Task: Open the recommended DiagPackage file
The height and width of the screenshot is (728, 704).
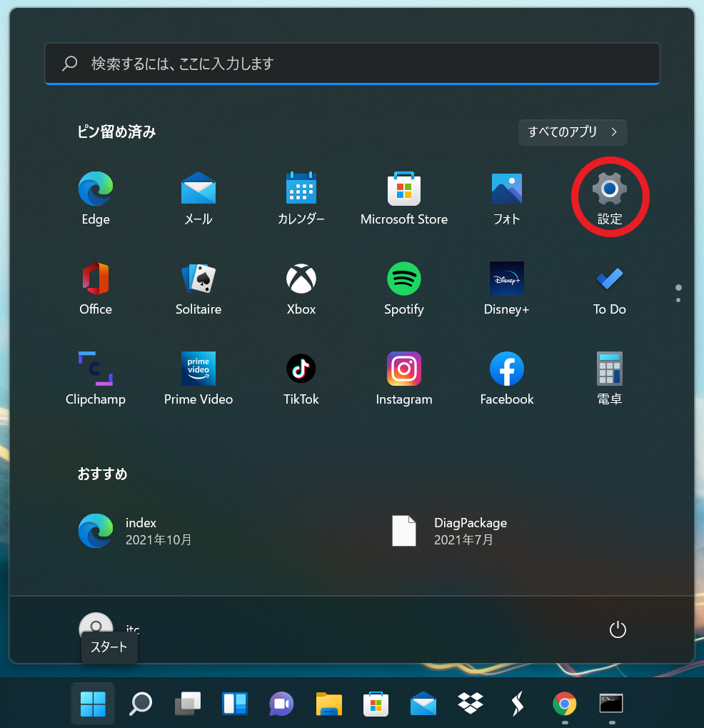Action: click(x=449, y=531)
